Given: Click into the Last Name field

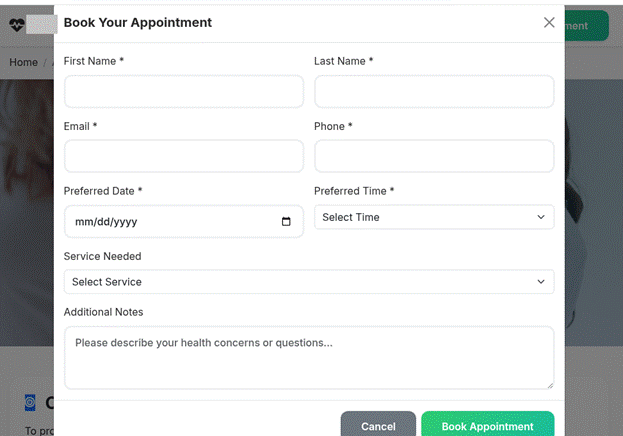Looking at the screenshot, I should pyautogui.click(x=434, y=92).
